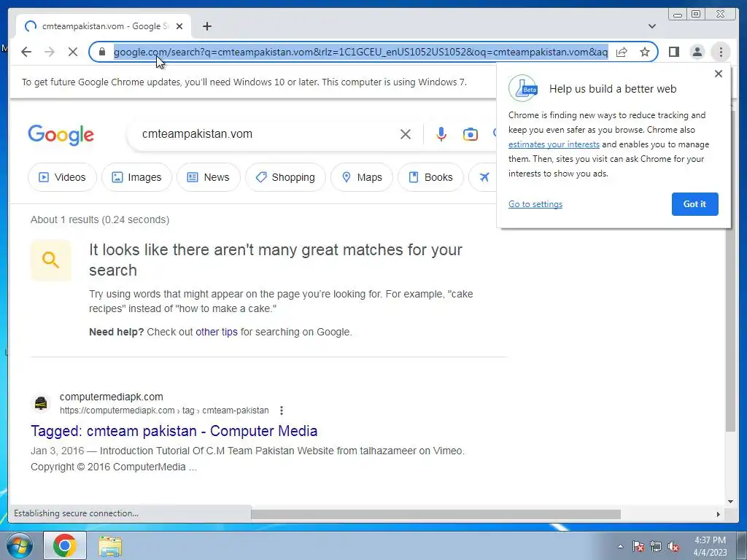Open a new tab
This screenshot has height=560, width=747.
(206, 26)
